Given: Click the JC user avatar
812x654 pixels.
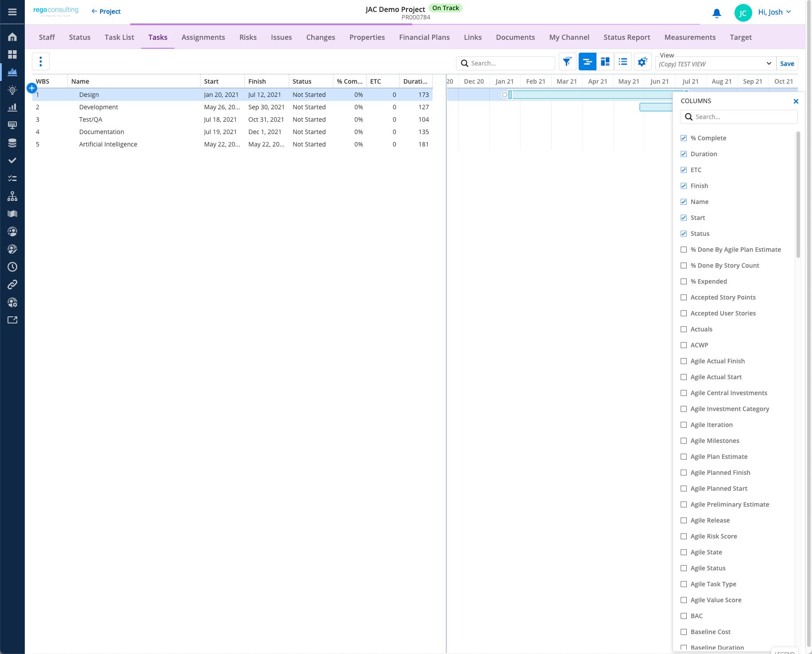Looking at the screenshot, I should 743,13.
